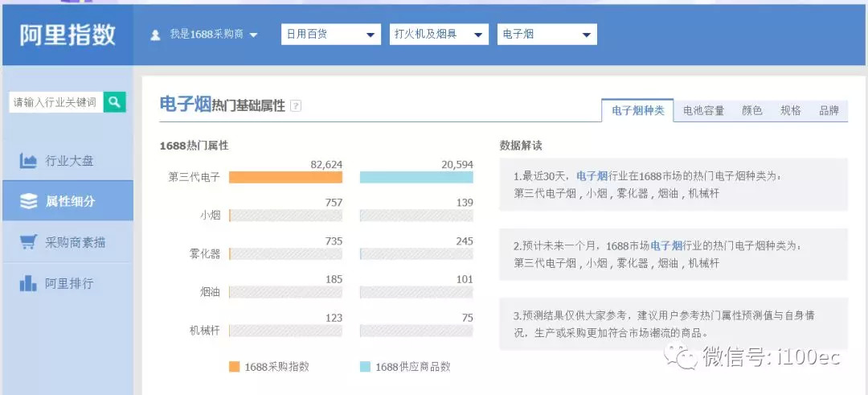Click the 小烟 supply value 139
The image size is (868, 395).
465,203
